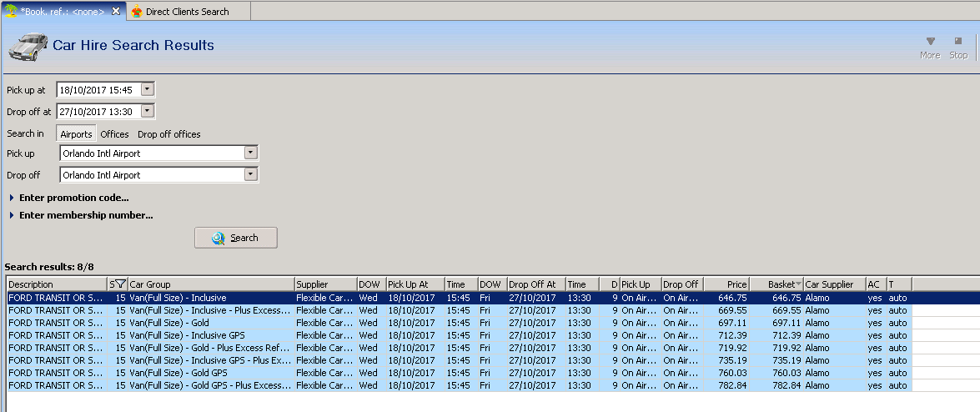Sort by Car Supplier column header
The height and width of the screenshot is (412, 980).
point(834,284)
